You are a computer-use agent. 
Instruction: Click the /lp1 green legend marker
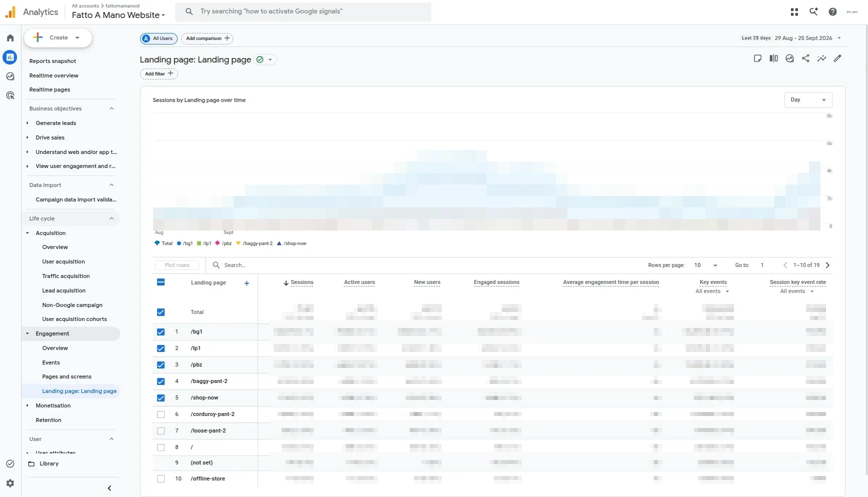tap(199, 243)
